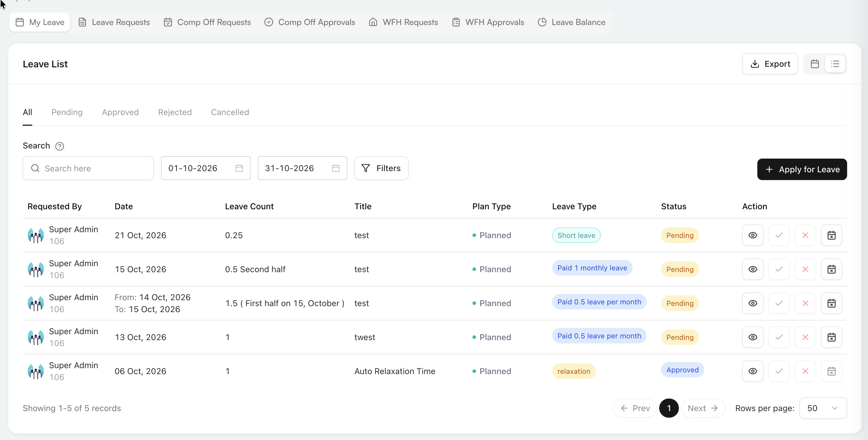868x440 pixels.
Task: Go to Next page
Action: 703,408
